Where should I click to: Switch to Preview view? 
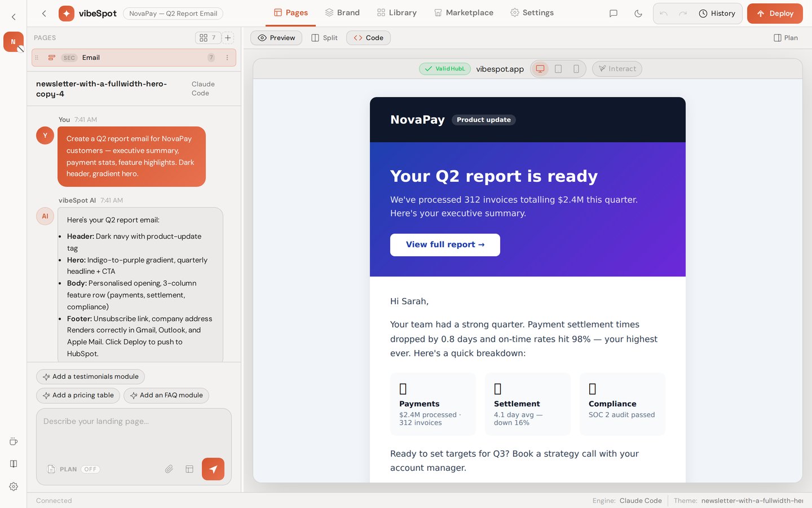pyautogui.click(x=276, y=38)
